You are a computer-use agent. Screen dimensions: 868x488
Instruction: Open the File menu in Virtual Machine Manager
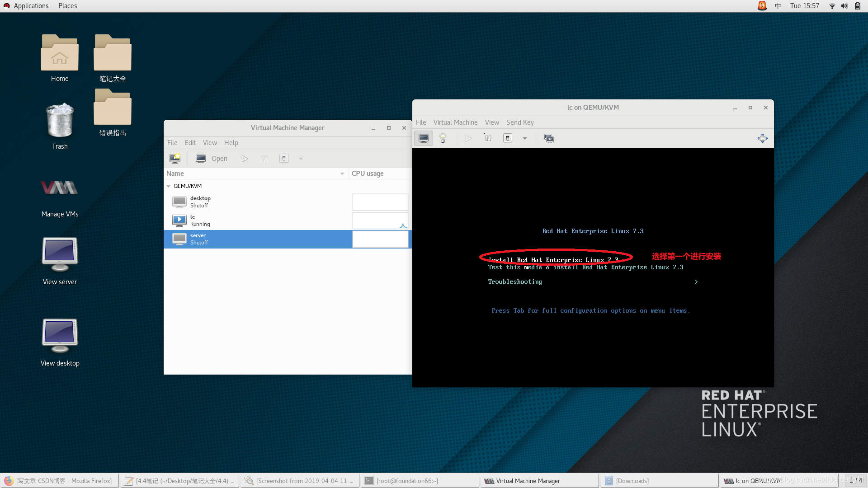coord(172,143)
